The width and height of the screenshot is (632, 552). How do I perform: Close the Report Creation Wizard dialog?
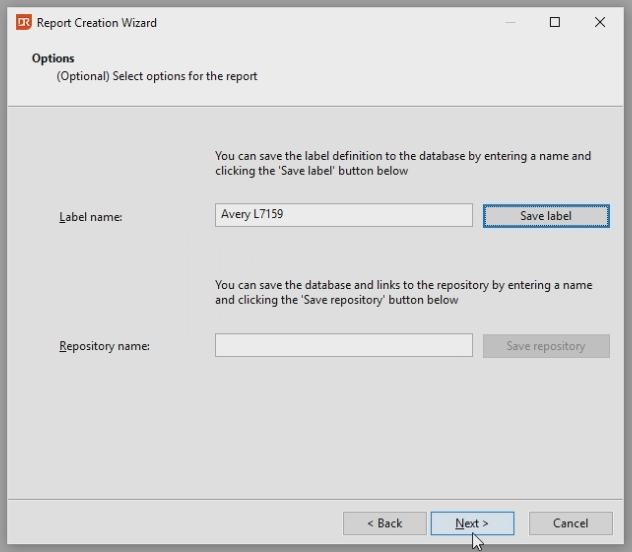click(x=600, y=22)
